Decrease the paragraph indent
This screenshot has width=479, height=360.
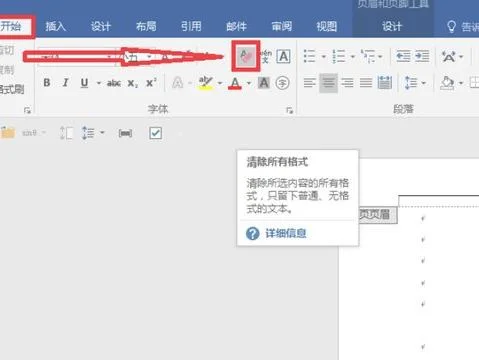403,56
